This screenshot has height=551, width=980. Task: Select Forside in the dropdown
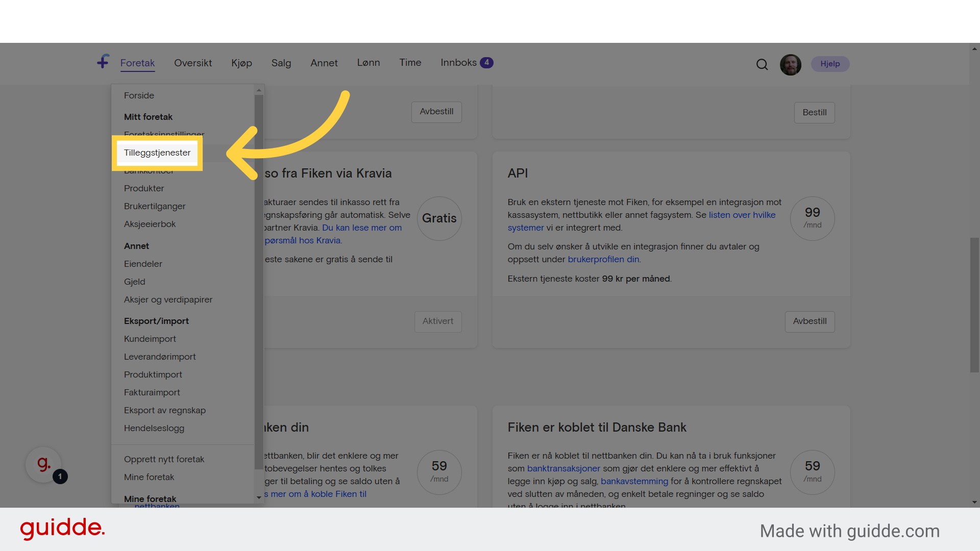click(139, 95)
